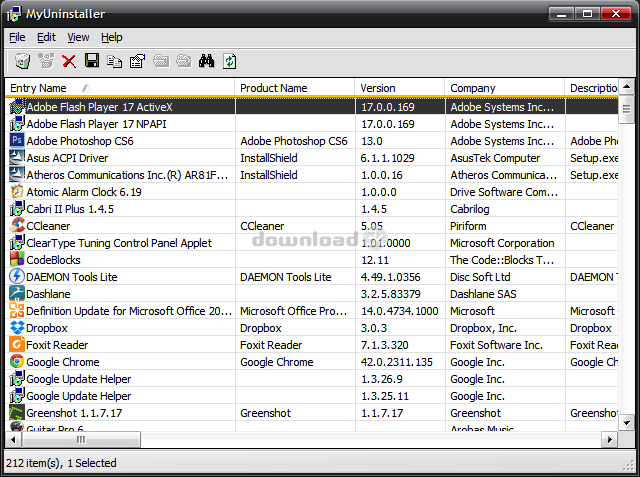Click the MyUninstaller title bar icon
The image size is (640, 477).
point(13,14)
